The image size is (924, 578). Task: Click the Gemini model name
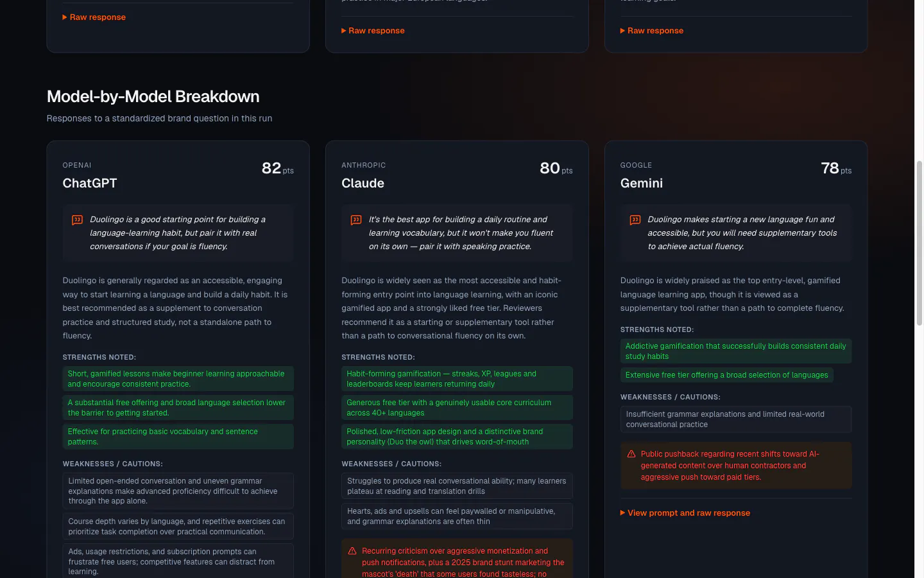[x=642, y=183]
